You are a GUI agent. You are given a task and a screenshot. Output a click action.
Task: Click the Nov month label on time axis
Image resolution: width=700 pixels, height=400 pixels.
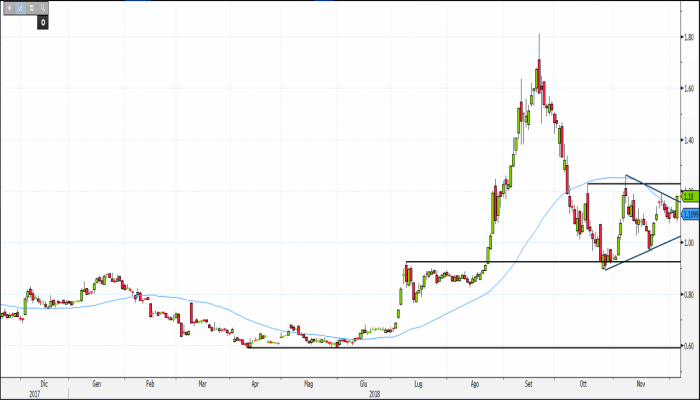point(637,382)
